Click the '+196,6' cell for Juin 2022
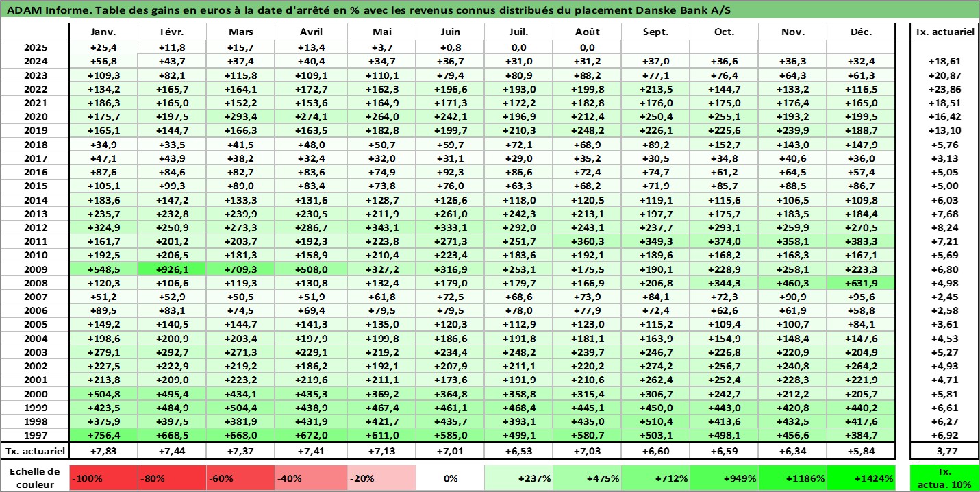980x492 pixels. pyautogui.click(x=450, y=89)
